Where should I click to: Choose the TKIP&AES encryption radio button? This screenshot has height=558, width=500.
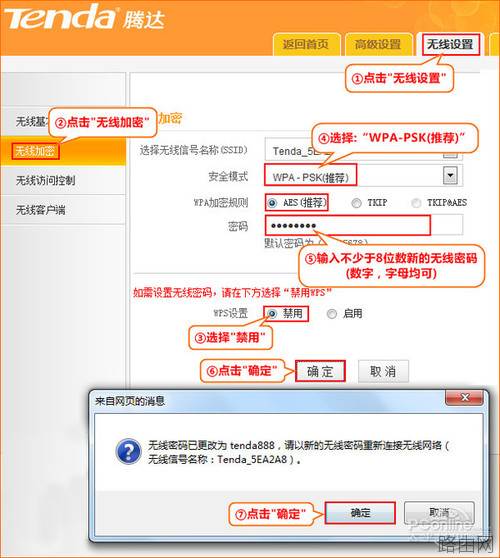[416, 203]
